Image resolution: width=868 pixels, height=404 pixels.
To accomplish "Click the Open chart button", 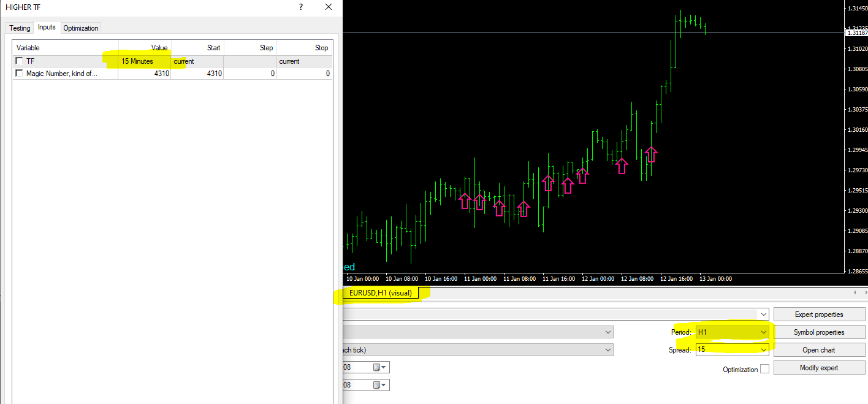I will click(819, 350).
